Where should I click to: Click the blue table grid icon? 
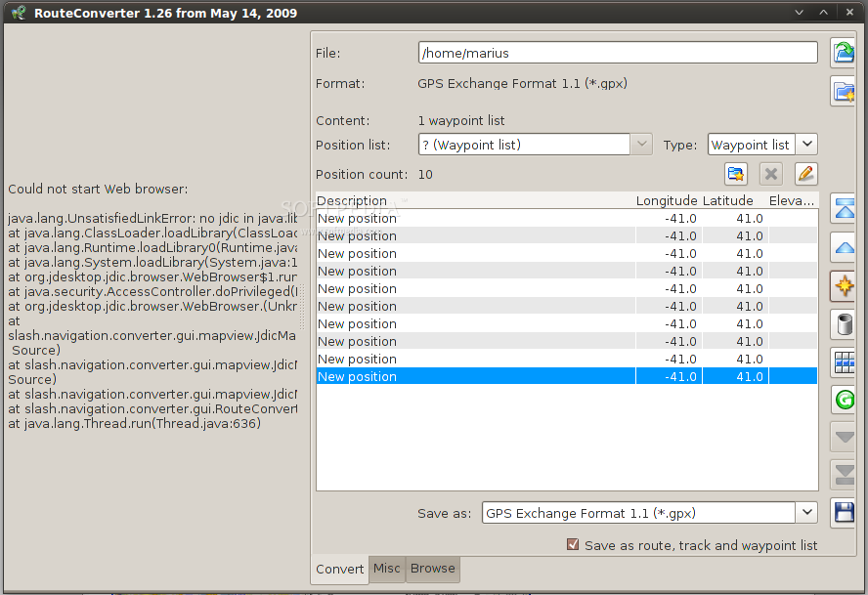(x=844, y=362)
